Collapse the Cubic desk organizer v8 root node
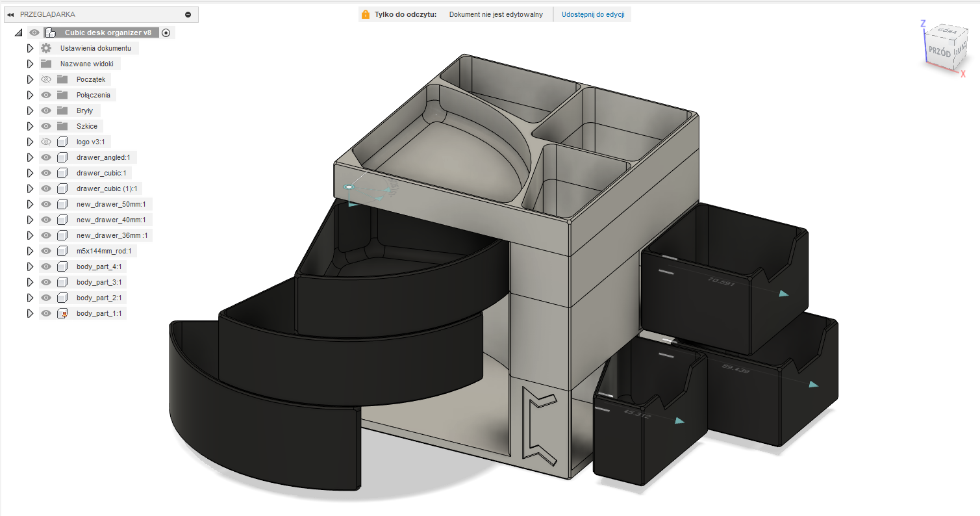This screenshot has height=516, width=980. pyautogui.click(x=18, y=32)
